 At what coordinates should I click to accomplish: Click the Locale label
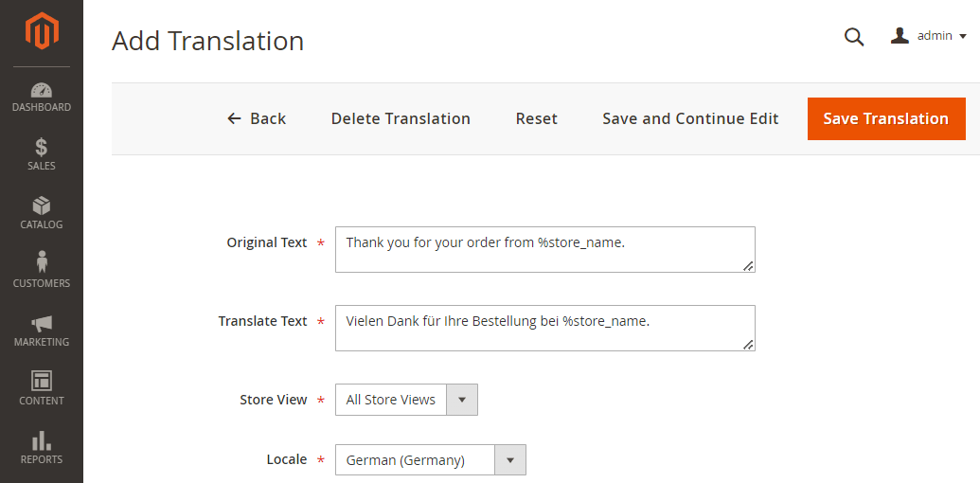[x=287, y=460]
